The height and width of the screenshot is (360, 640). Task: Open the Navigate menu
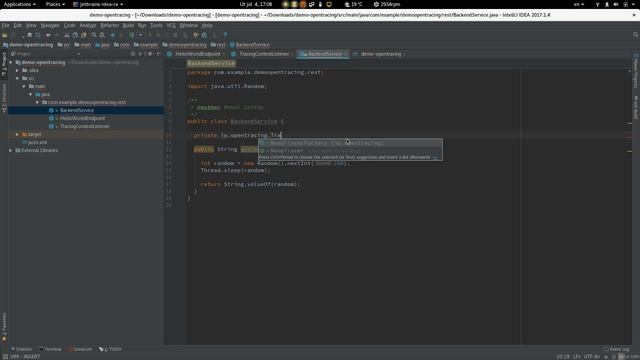50,25
